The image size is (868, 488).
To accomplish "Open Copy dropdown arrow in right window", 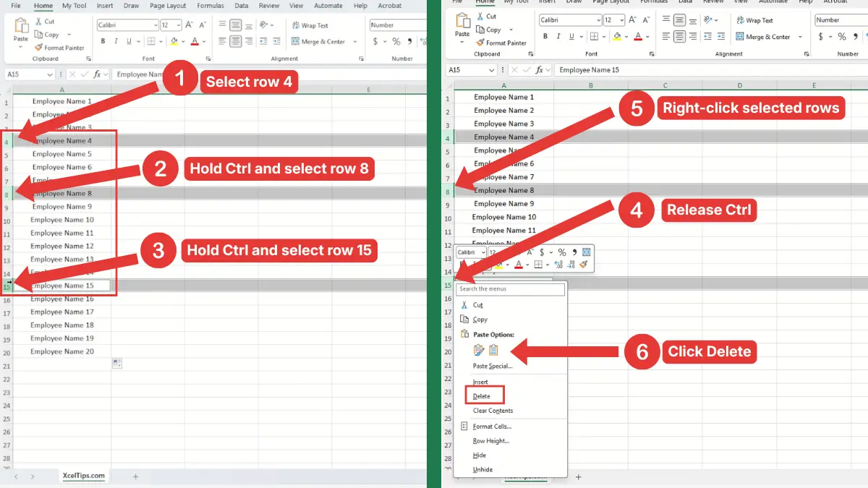I will coord(511,30).
